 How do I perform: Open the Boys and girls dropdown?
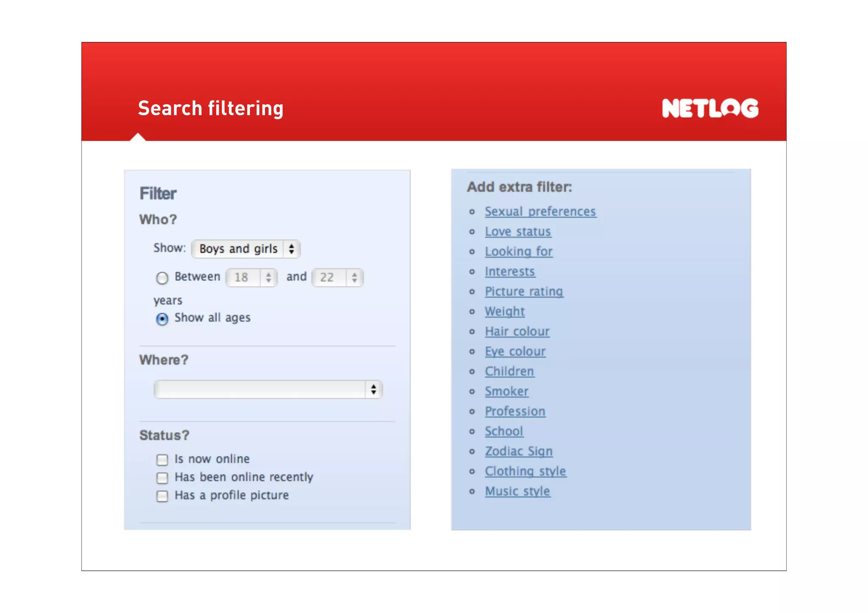tap(246, 249)
